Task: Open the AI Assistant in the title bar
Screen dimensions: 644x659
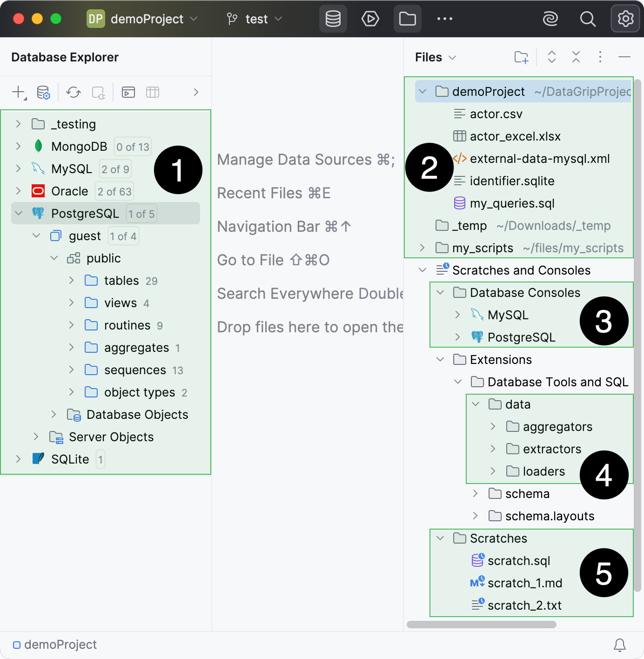Action: 550,19
